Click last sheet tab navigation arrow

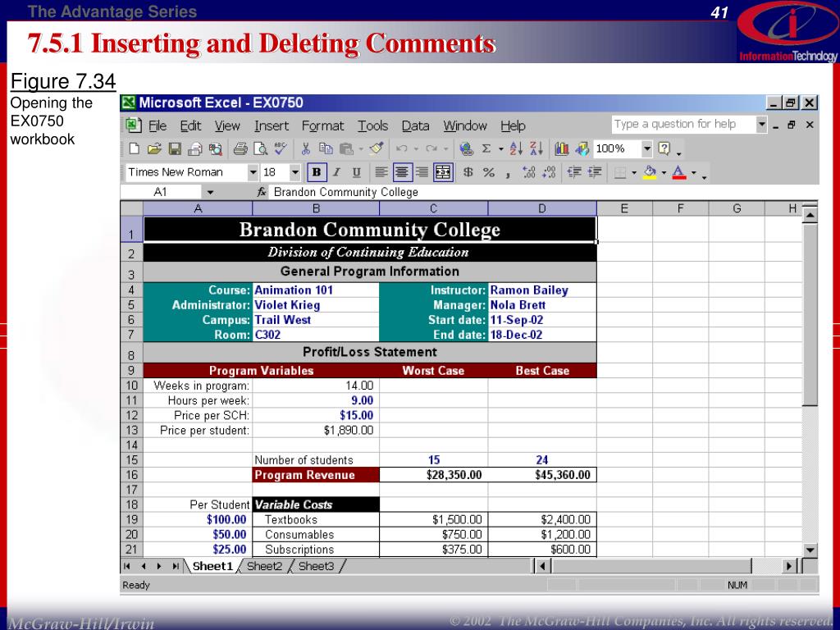coord(176,566)
